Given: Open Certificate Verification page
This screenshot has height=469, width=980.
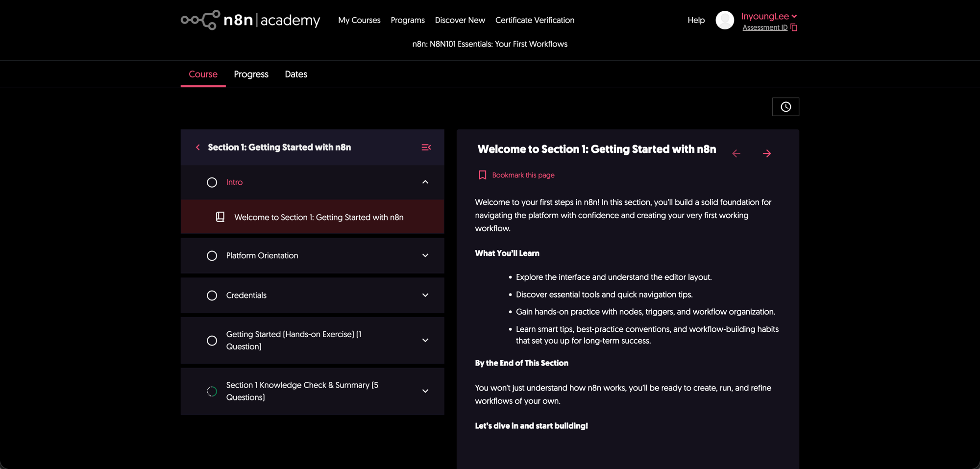Looking at the screenshot, I should pyautogui.click(x=535, y=20).
